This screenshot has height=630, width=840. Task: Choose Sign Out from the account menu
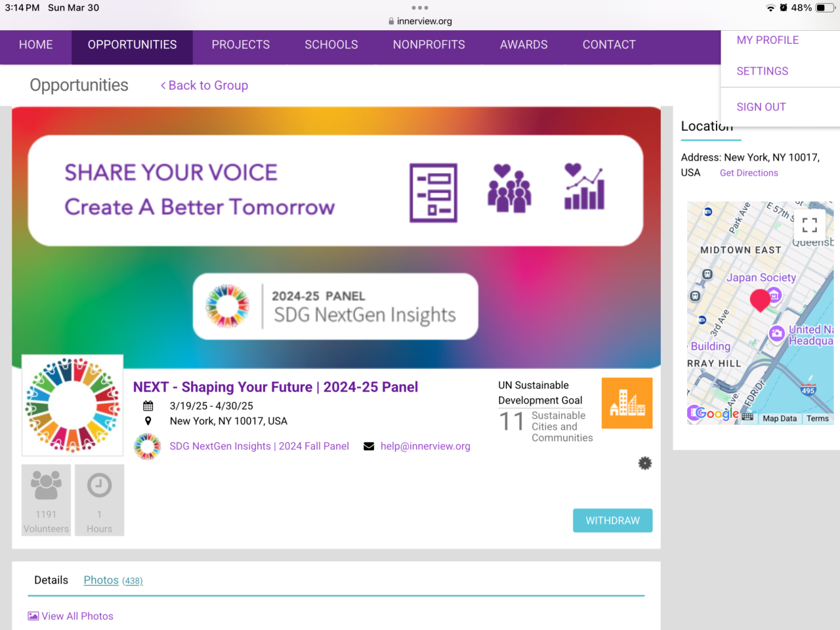click(761, 107)
